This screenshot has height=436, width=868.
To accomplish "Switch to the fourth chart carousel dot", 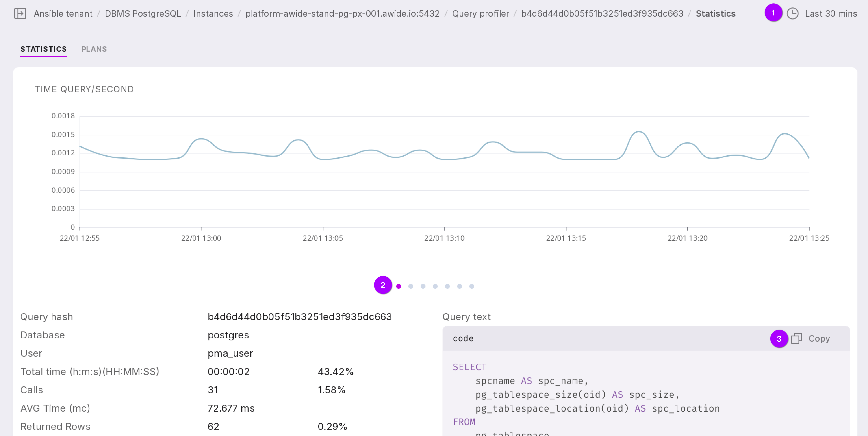I will click(x=435, y=286).
